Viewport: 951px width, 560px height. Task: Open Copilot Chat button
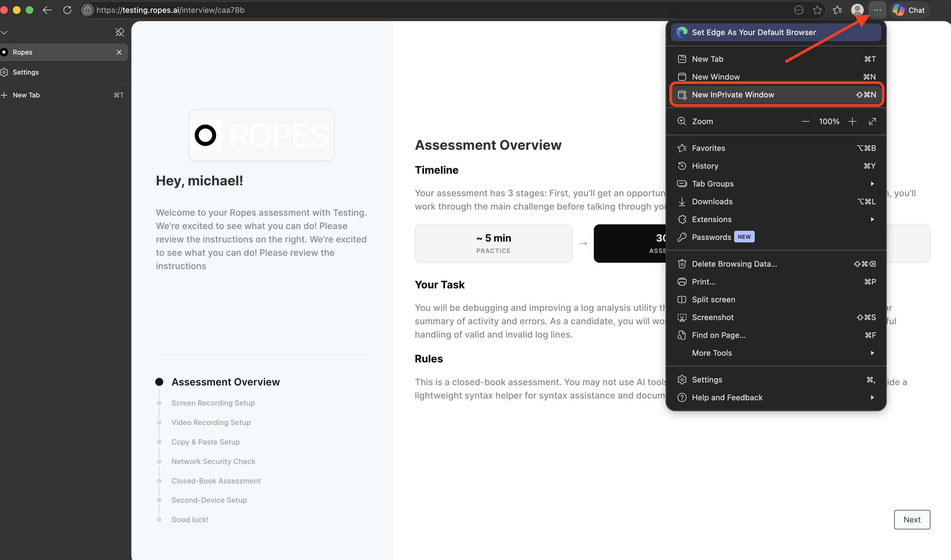(909, 10)
